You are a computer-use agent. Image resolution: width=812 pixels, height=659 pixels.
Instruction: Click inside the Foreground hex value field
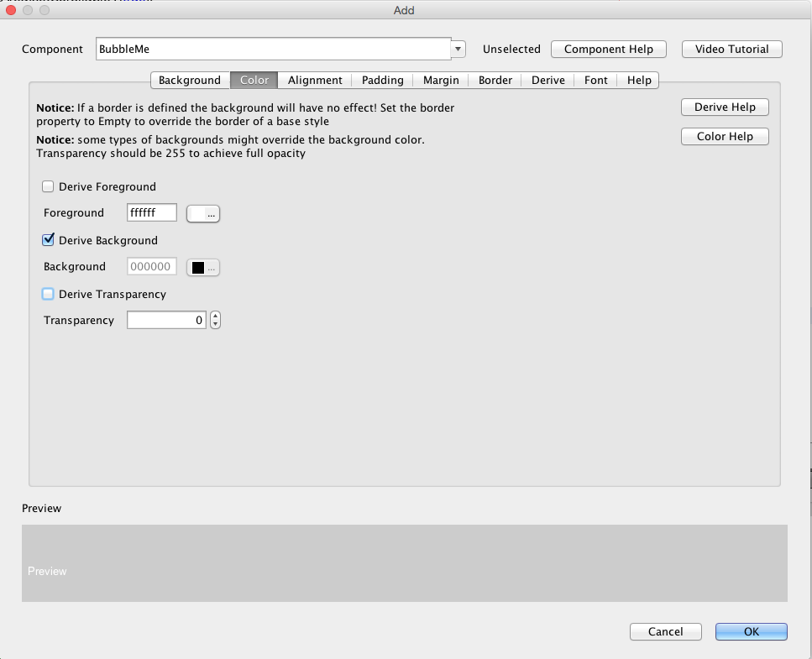click(151, 212)
